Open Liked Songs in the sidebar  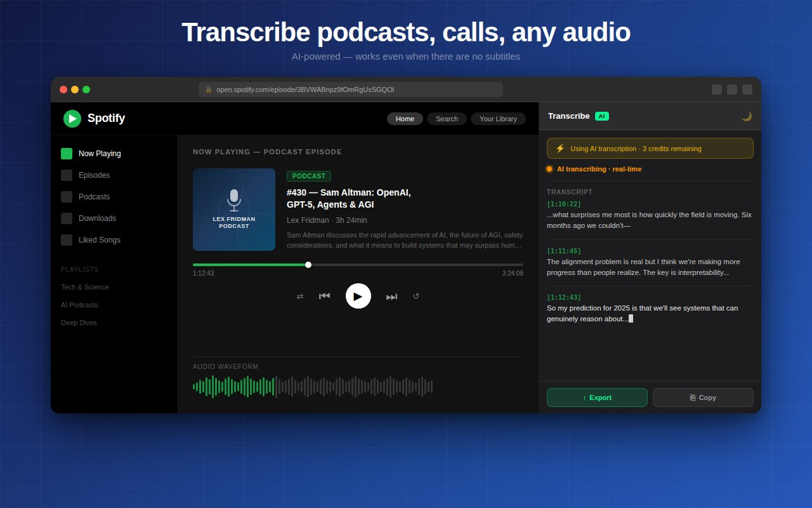click(114, 240)
